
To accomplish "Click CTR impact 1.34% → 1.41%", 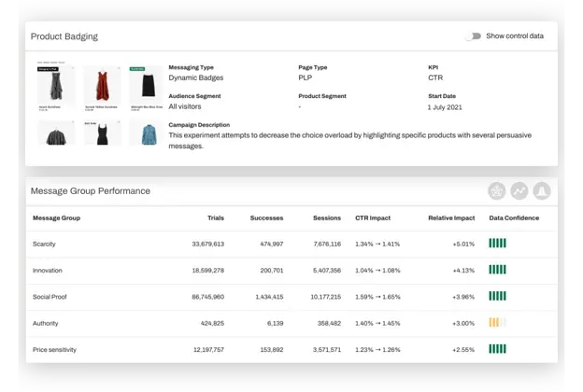I will pos(377,245).
